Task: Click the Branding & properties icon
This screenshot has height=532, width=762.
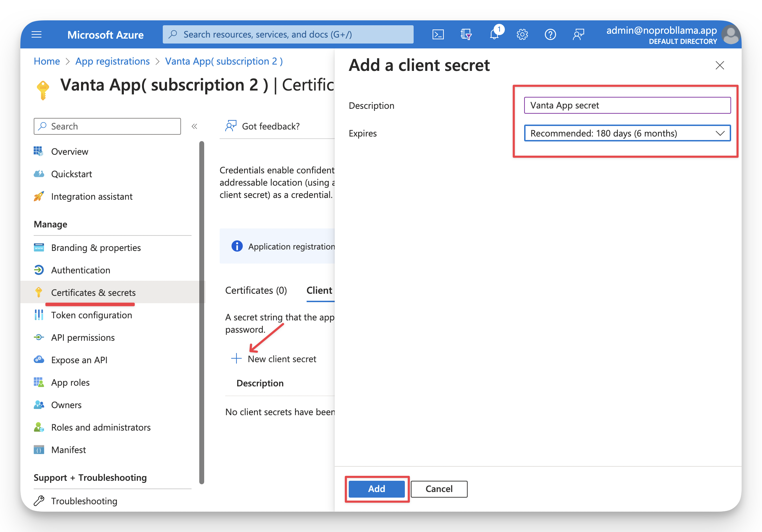Action: (39, 247)
